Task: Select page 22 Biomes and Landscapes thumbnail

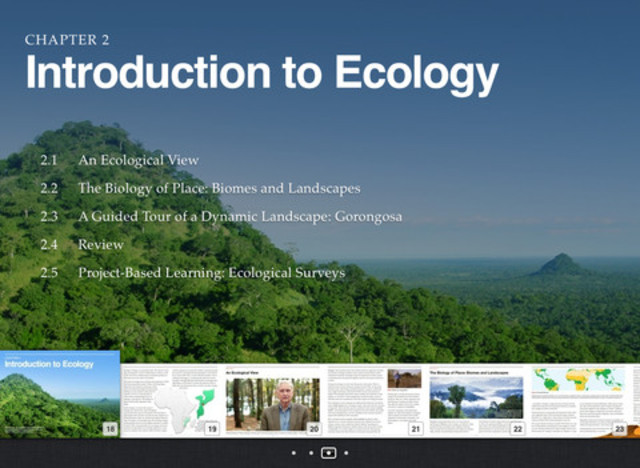Action: point(477,400)
